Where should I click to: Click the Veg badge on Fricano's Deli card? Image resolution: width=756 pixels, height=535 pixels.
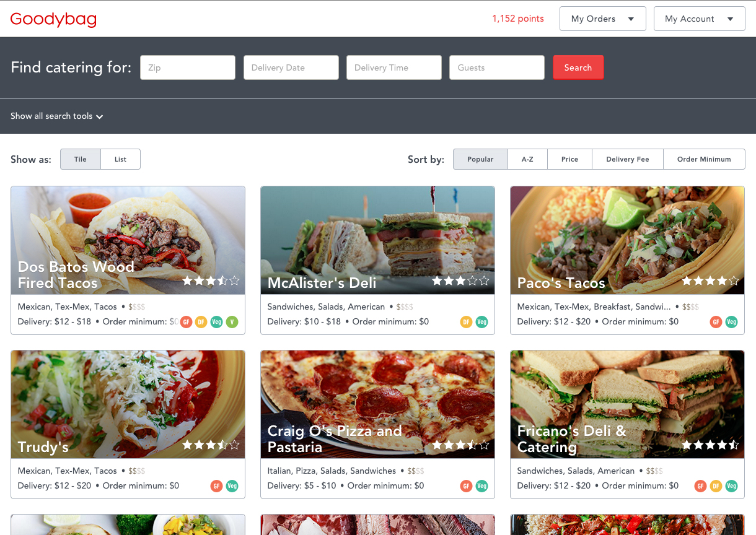(731, 486)
